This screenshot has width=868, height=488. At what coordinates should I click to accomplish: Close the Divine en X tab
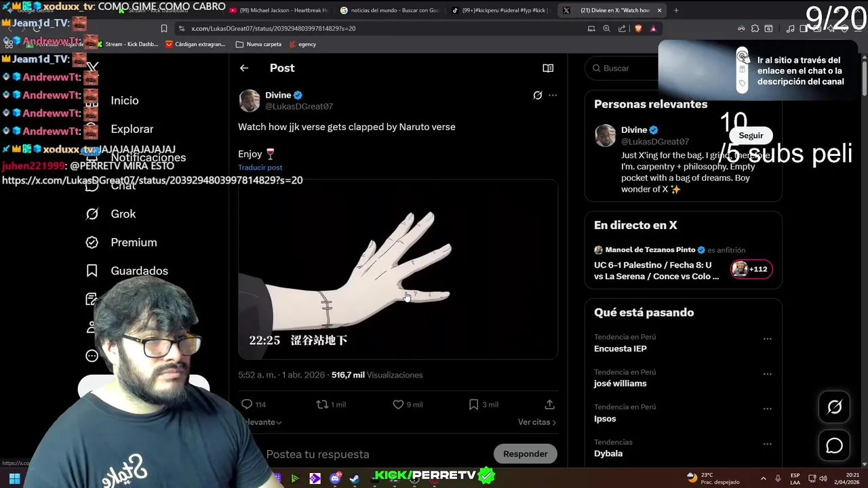click(658, 10)
